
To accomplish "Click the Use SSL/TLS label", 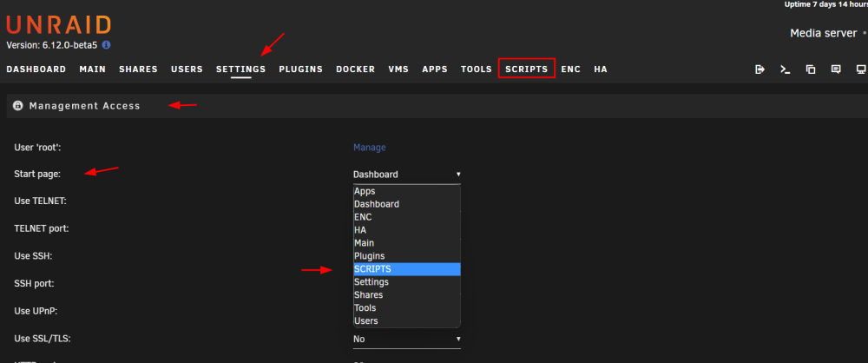I will [42, 338].
